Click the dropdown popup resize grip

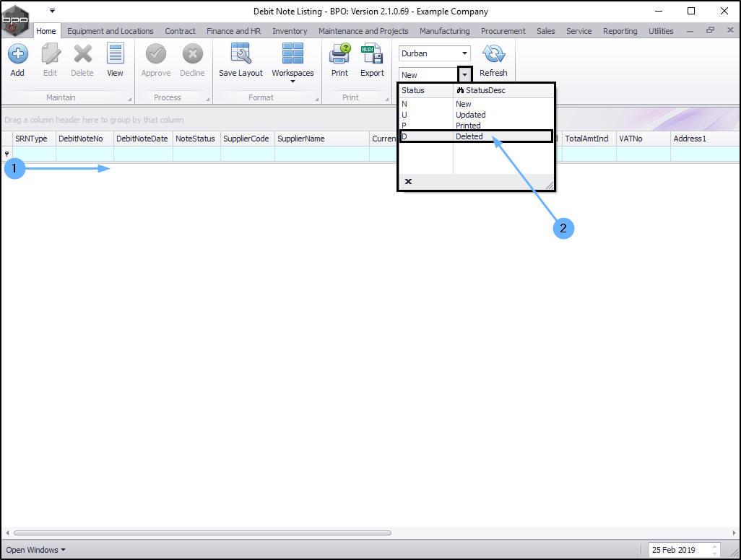click(549, 185)
